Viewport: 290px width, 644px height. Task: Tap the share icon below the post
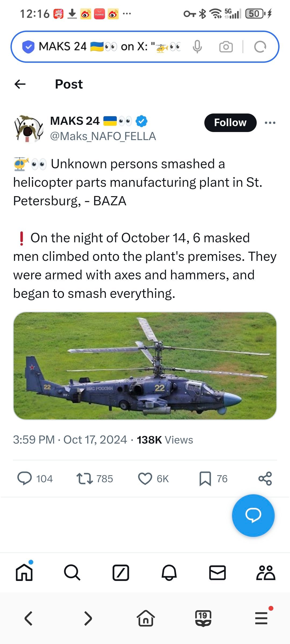tap(265, 479)
